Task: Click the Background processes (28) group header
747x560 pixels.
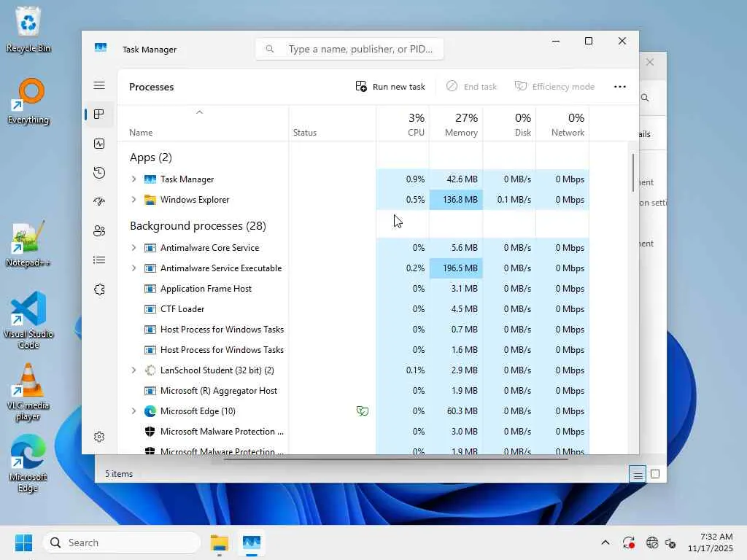Action: click(x=198, y=226)
